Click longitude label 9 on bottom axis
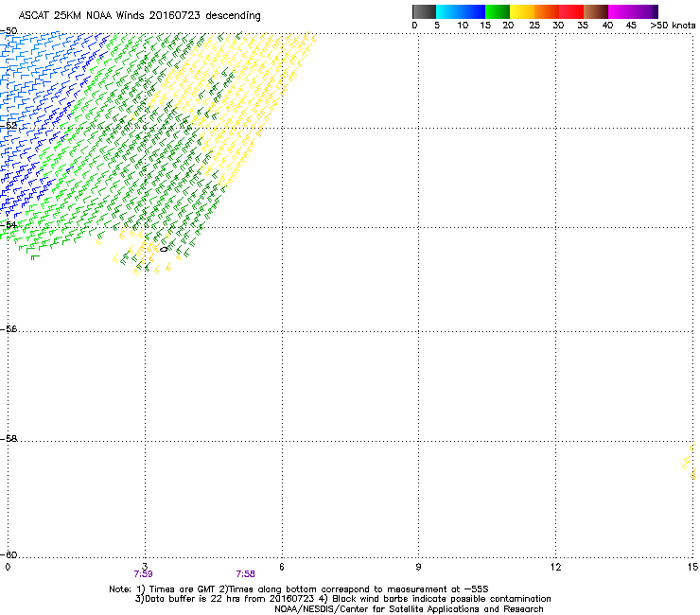The width and height of the screenshot is (700, 615). 418,567
